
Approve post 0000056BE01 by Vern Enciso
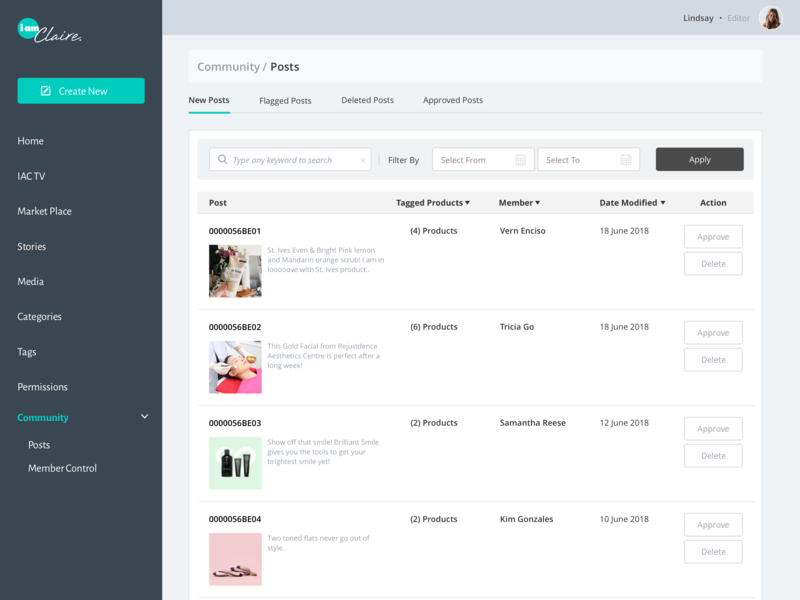pyautogui.click(x=713, y=236)
